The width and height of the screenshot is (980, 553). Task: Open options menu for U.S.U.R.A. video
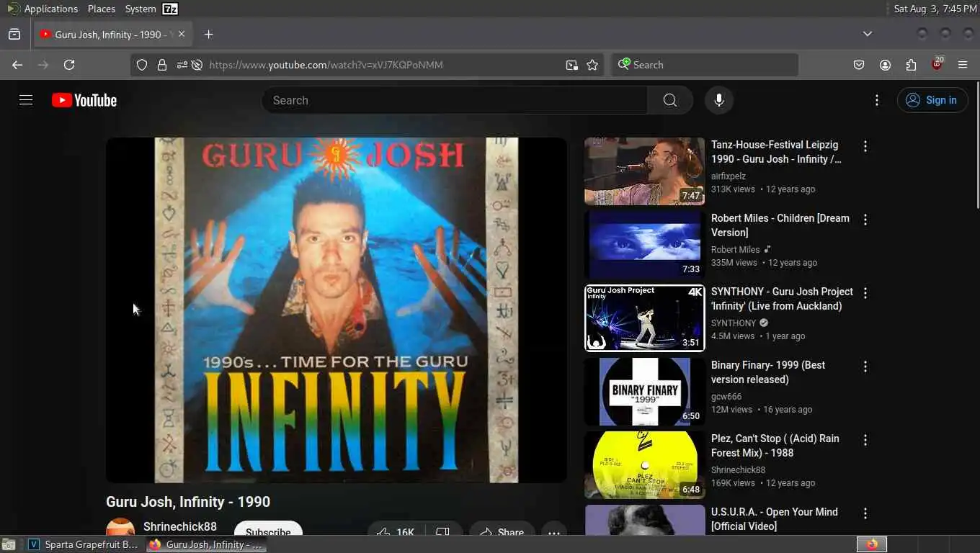click(x=865, y=513)
